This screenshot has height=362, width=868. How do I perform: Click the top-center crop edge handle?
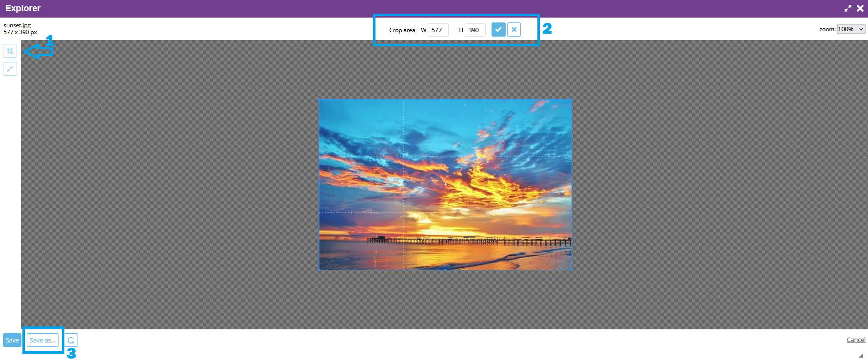tap(445, 100)
